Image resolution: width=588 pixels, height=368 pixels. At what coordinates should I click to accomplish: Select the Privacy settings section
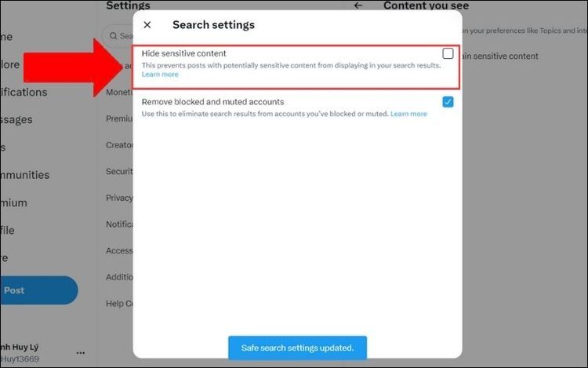pyautogui.click(x=119, y=198)
